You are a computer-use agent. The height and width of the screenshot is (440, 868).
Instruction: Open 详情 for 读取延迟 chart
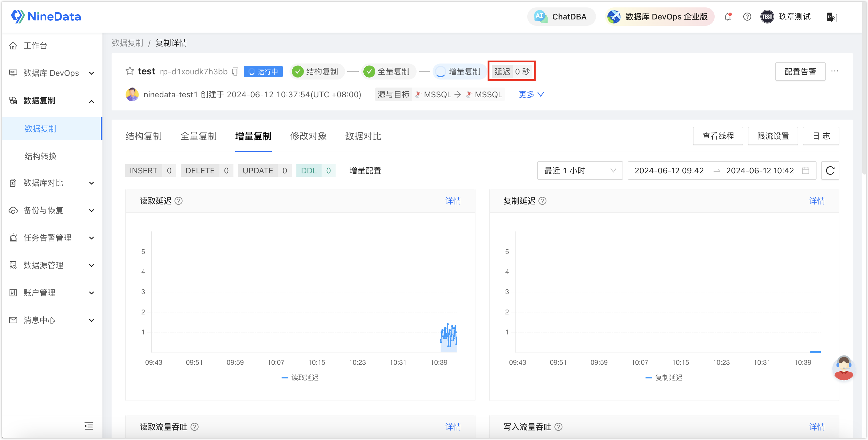453,201
